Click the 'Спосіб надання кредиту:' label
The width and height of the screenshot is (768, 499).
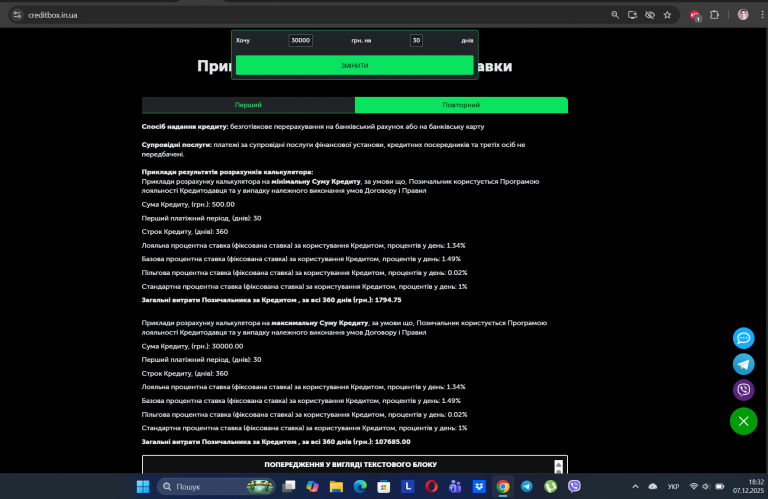click(x=185, y=126)
